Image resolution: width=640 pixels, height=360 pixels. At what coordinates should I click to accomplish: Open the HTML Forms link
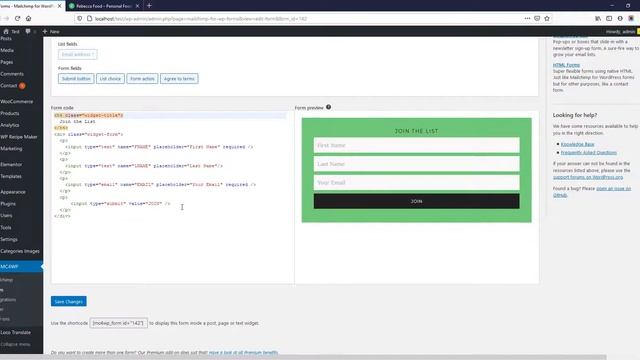click(x=566, y=65)
